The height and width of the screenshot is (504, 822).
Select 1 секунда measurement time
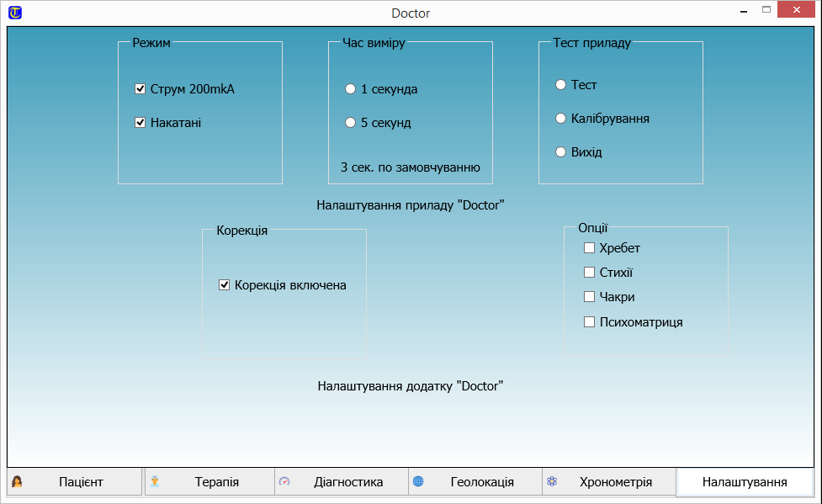click(x=351, y=89)
